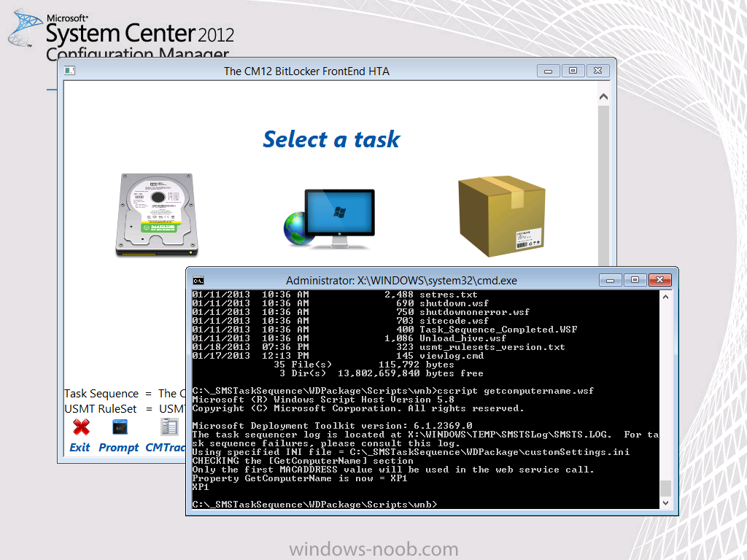747x560 pixels.
Task: Click the 'sitecode.wsf' file entry
Action: (x=454, y=321)
